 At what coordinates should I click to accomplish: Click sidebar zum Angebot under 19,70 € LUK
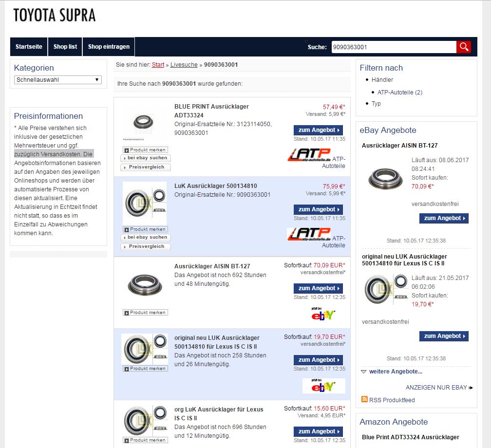[x=444, y=336]
